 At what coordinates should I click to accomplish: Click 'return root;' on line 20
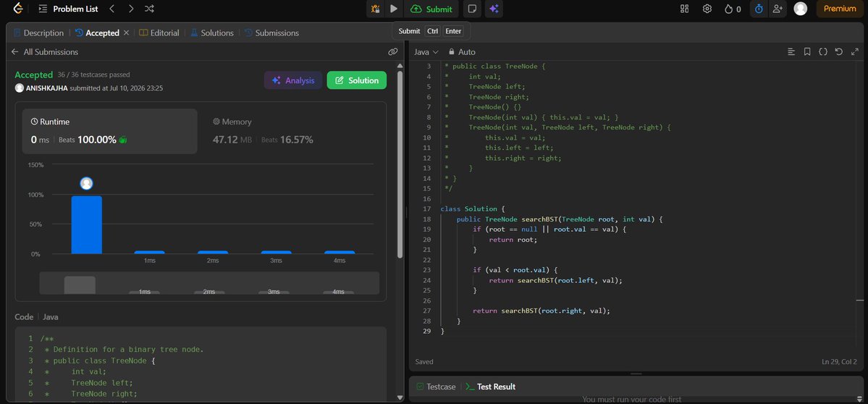click(x=513, y=240)
